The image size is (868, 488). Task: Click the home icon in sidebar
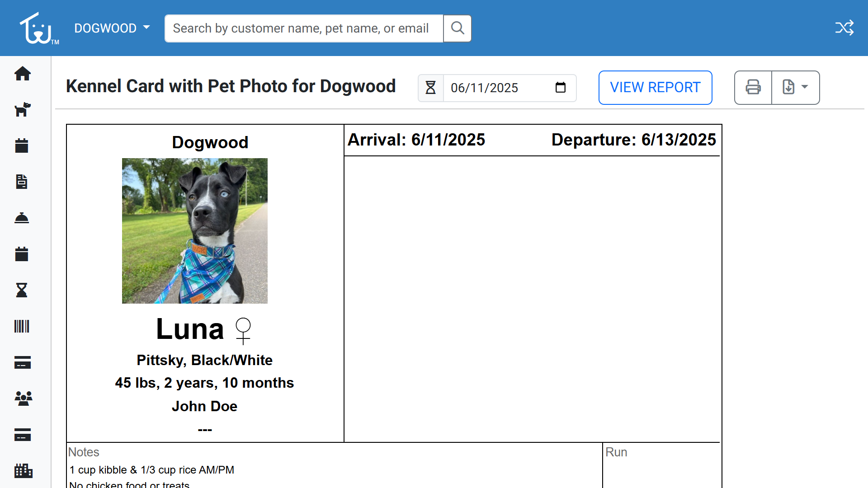[22, 74]
